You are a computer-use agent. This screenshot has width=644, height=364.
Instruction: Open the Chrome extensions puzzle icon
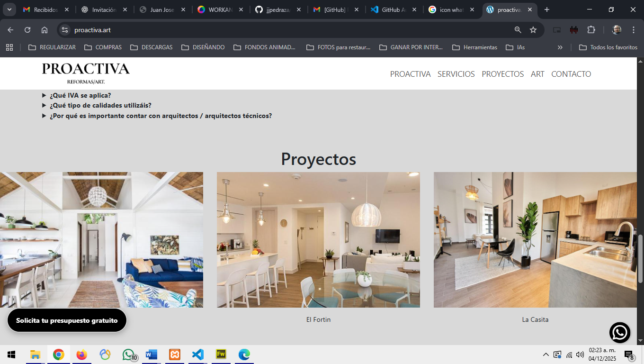coord(591,30)
